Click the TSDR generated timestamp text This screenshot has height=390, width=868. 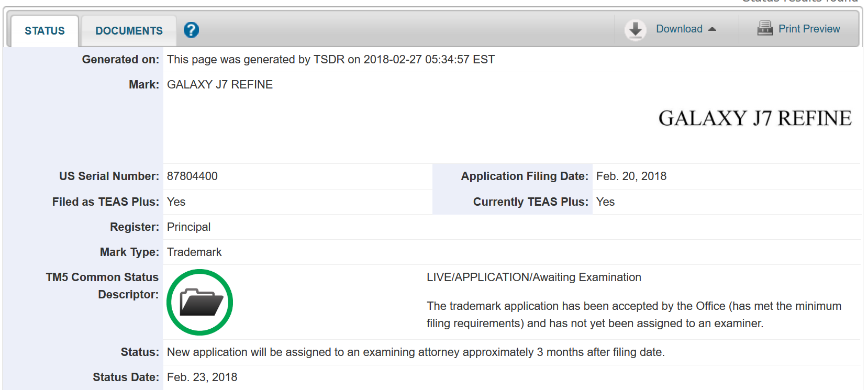point(330,60)
